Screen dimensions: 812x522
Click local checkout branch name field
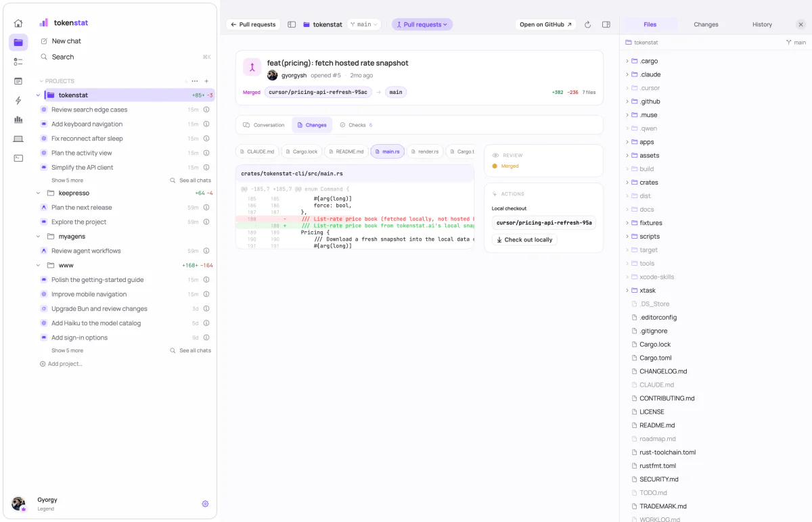pos(543,222)
